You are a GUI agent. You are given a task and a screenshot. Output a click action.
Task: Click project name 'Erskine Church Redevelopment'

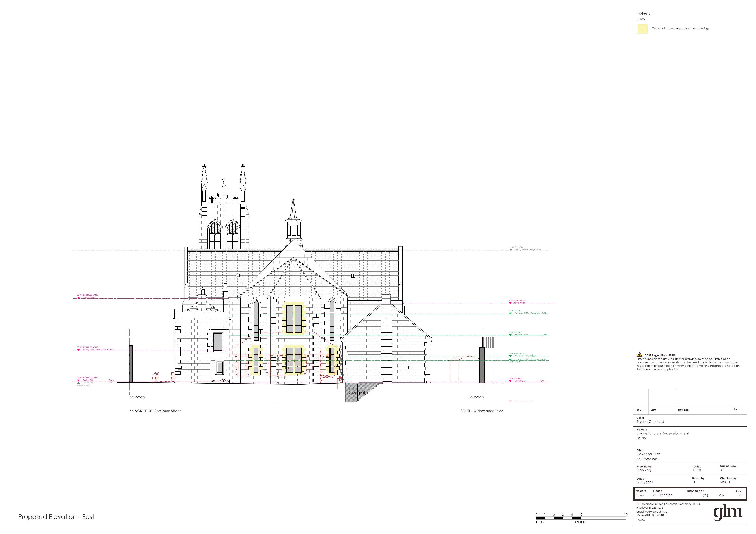pos(662,433)
